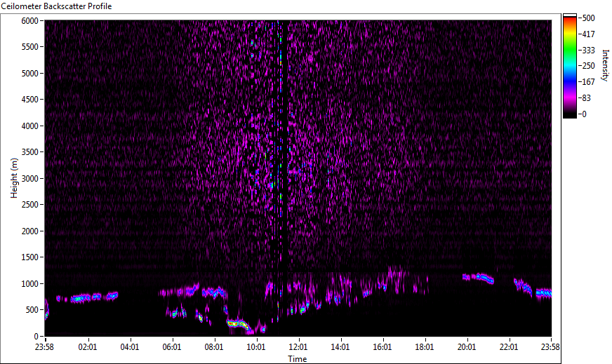Click the 12:01 time tick label
Viewport: 612px width, 364px height.
[298, 347]
